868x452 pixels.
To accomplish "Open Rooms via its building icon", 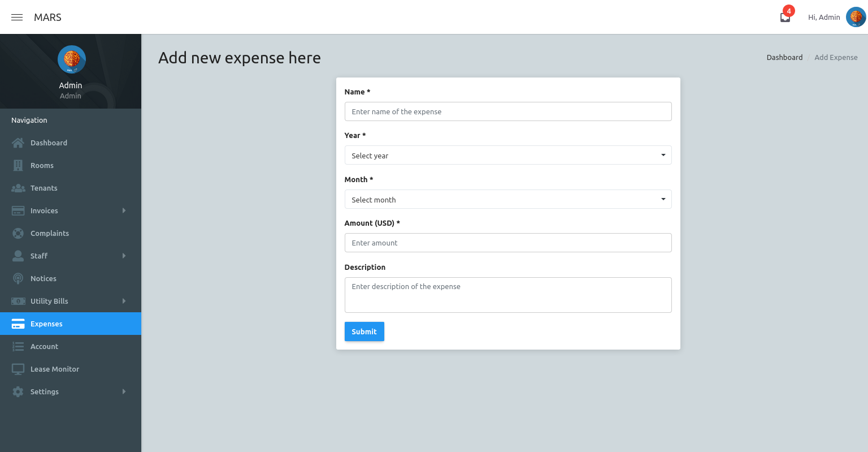I will pyautogui.click(x=18, y=165).
